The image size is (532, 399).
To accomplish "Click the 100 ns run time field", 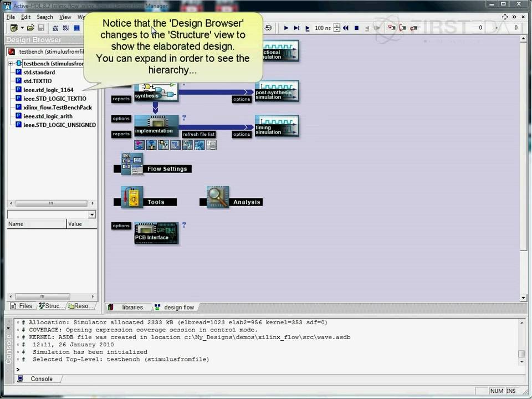I will coord(323,28).
